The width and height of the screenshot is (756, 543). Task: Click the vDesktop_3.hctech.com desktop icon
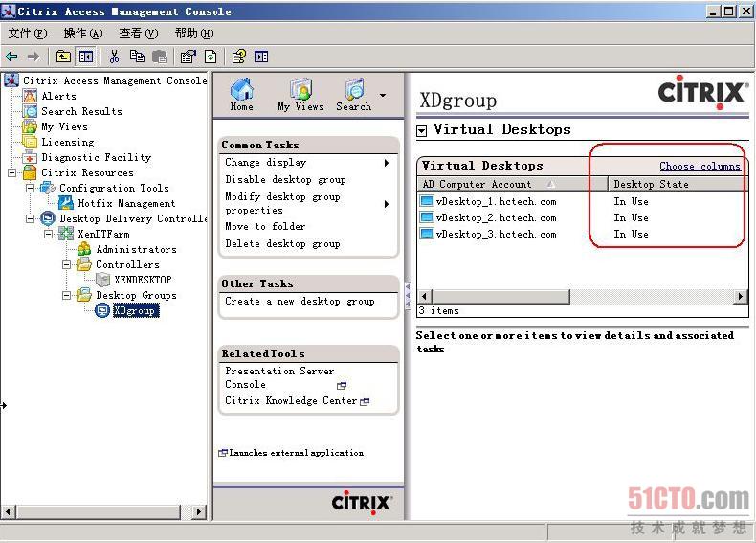(x=427, y=234)
